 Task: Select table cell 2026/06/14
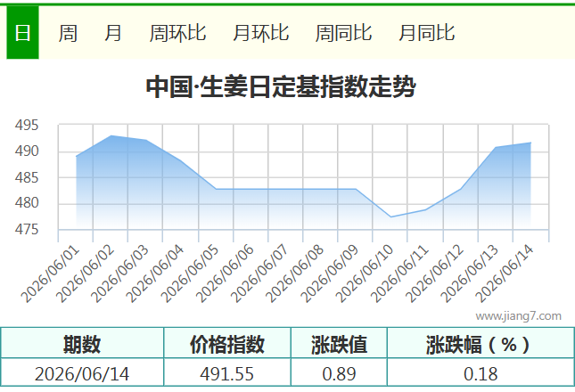click(x=82, y=374)
